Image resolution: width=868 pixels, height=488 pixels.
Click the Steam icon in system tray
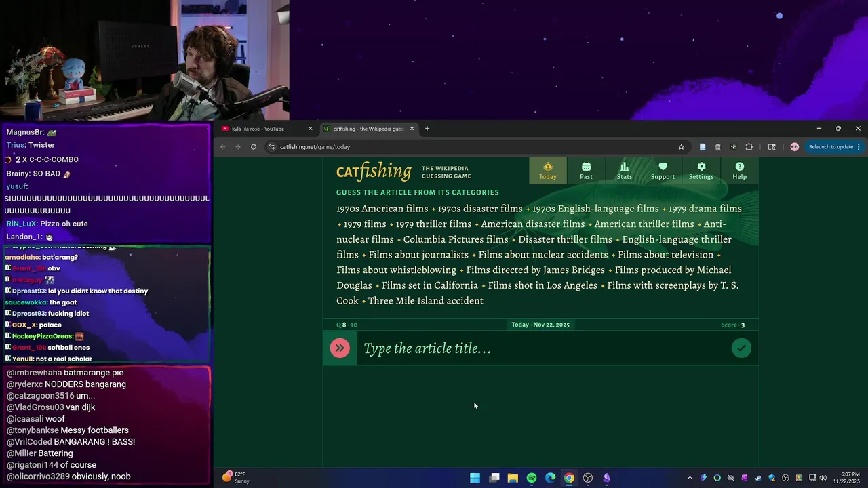click(x=758, y=478)
